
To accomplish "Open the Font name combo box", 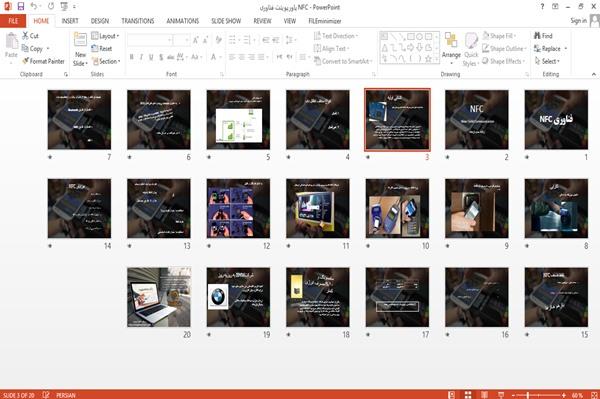I will (149, 40).
